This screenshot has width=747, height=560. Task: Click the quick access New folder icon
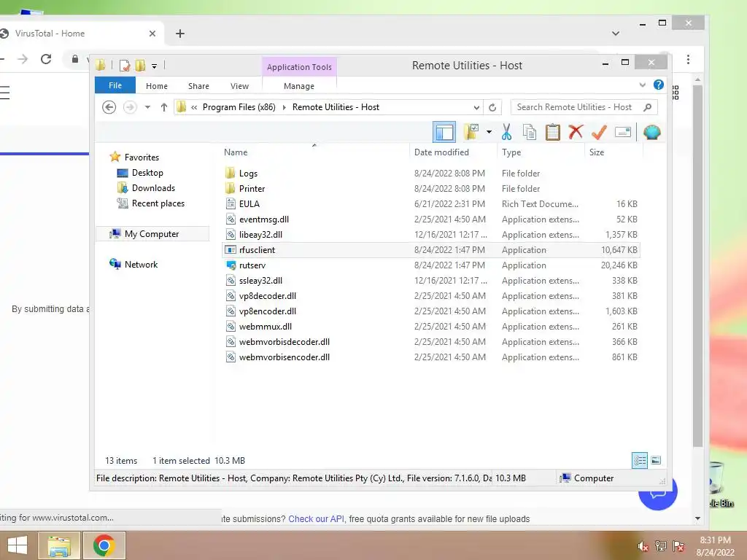click(140, 65)
